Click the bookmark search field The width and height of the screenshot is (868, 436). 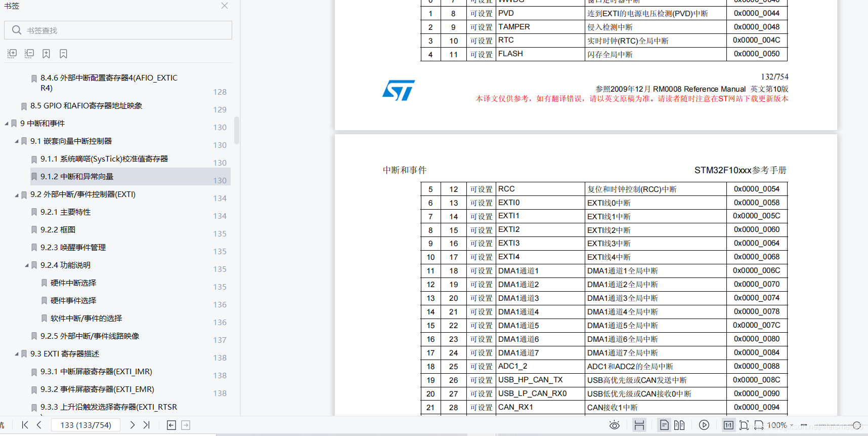pos(118,30)
